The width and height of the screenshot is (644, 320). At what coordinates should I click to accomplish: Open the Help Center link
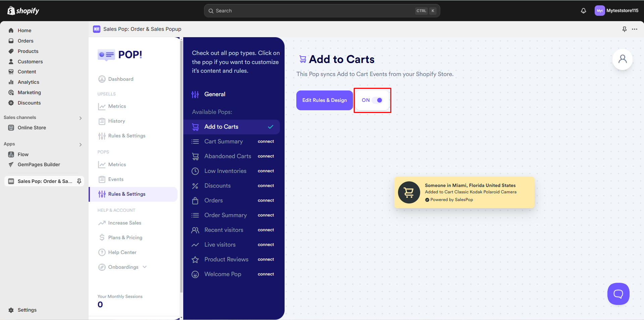click(x=122, y=252)
